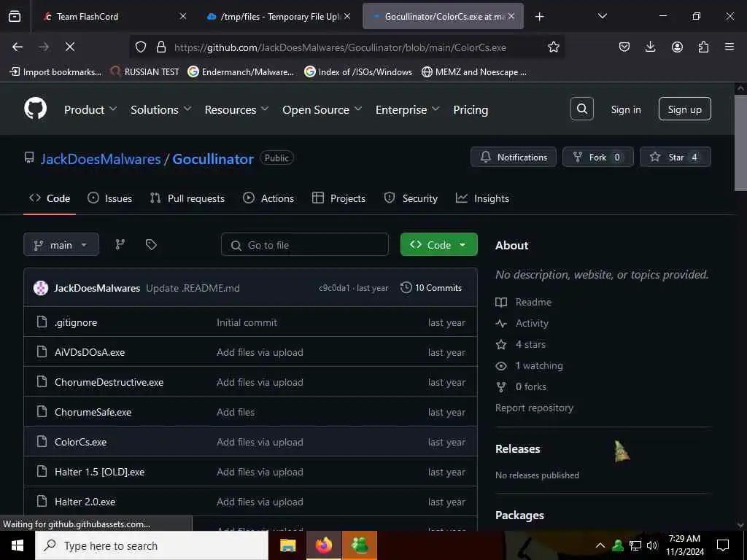
Task: Open the extensions puzzle icon
Action: click(x=703, y=47)
